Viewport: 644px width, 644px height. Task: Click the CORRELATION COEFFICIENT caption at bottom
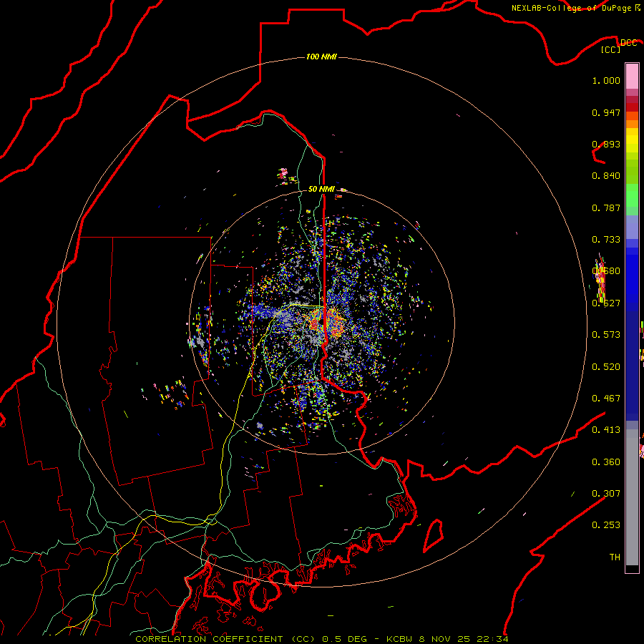321,639
